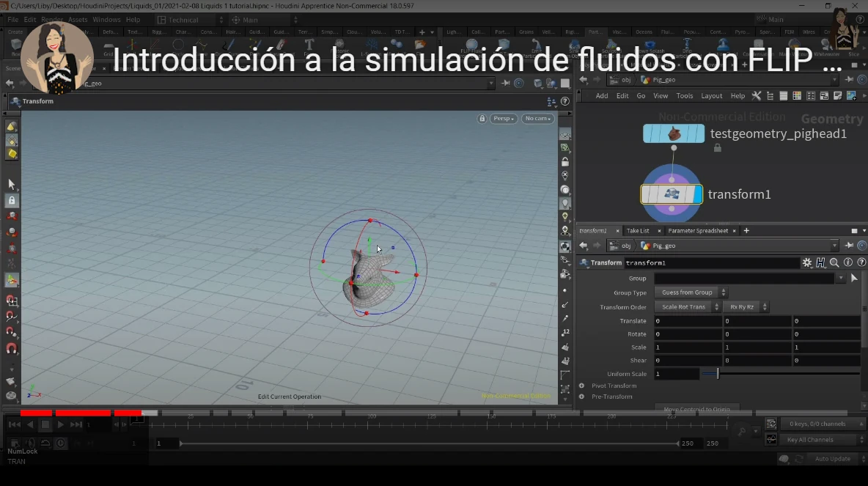The width and height of the screenshot is (868, 486).
Task: Activate the secure selection lock tool
Action: pos(12,200)
